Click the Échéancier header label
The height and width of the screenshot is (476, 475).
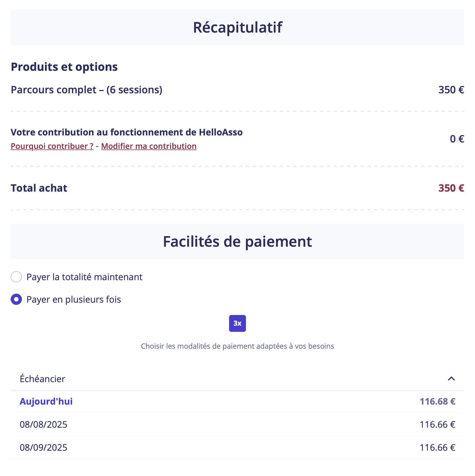click(x=42, y=379)
